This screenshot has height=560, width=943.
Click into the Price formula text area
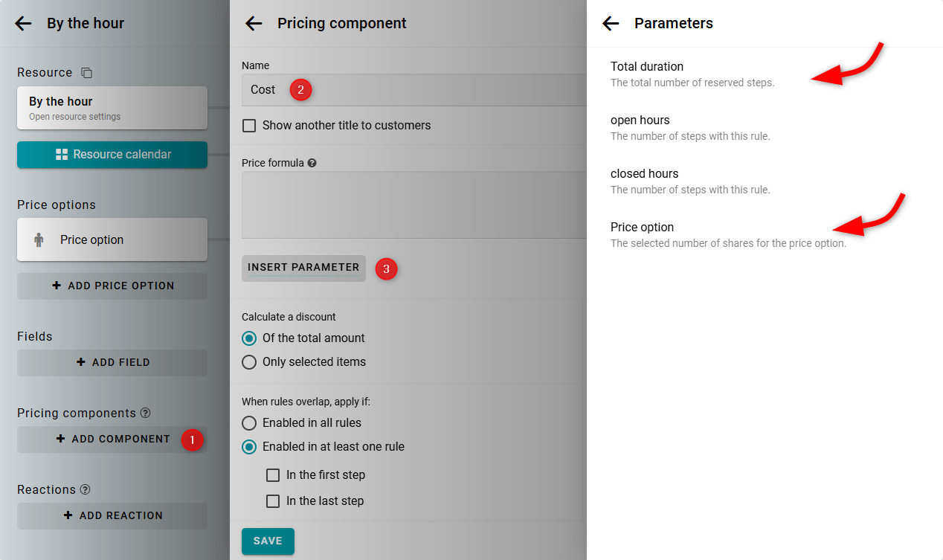click(413, 205)
